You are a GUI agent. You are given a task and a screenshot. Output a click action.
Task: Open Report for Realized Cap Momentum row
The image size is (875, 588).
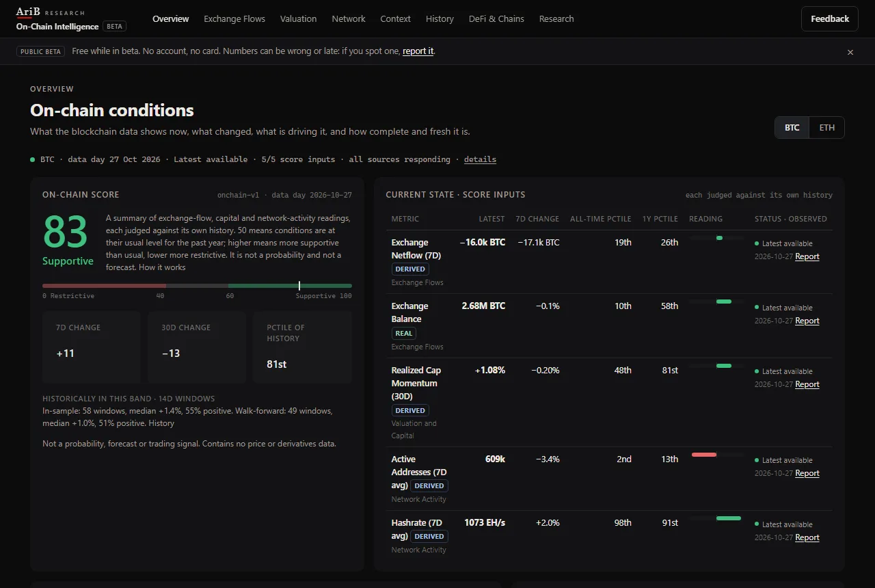pos(807,384)
